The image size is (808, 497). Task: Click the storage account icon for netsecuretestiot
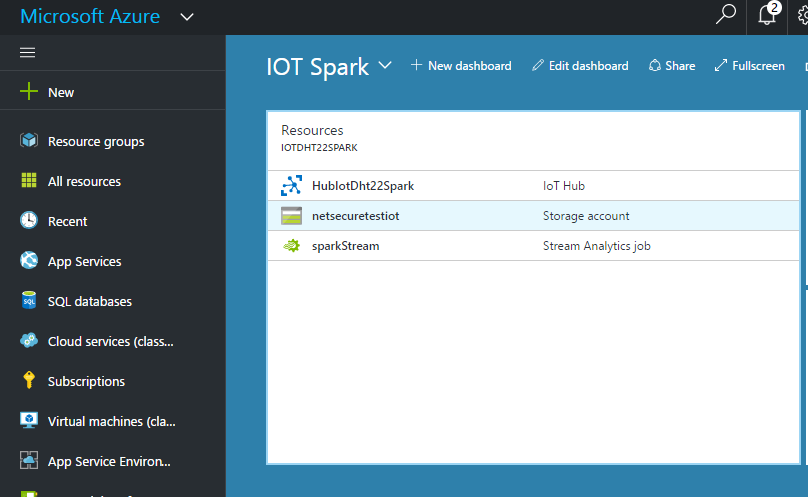coord(291,216)
